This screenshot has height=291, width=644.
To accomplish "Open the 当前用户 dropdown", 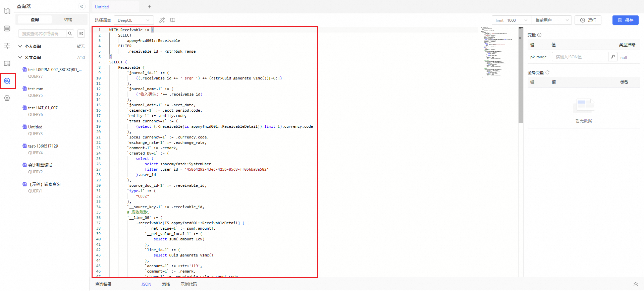I will pyautogui.click(x=552, y=20).
